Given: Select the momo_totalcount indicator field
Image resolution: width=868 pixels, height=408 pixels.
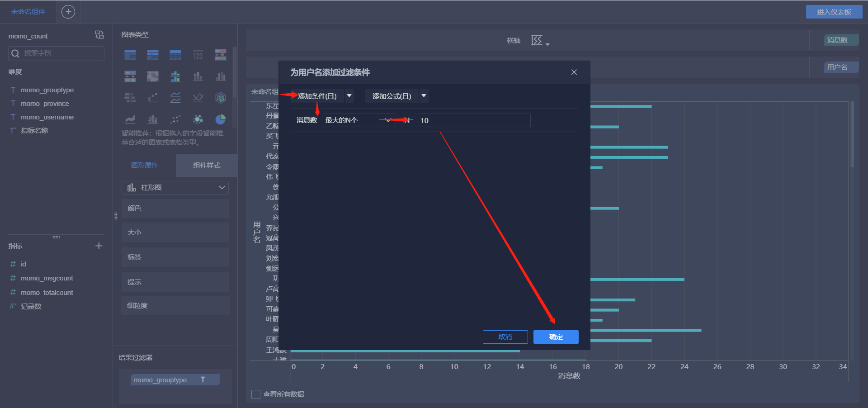Looking at the screenshot, I should pos(47,293).
